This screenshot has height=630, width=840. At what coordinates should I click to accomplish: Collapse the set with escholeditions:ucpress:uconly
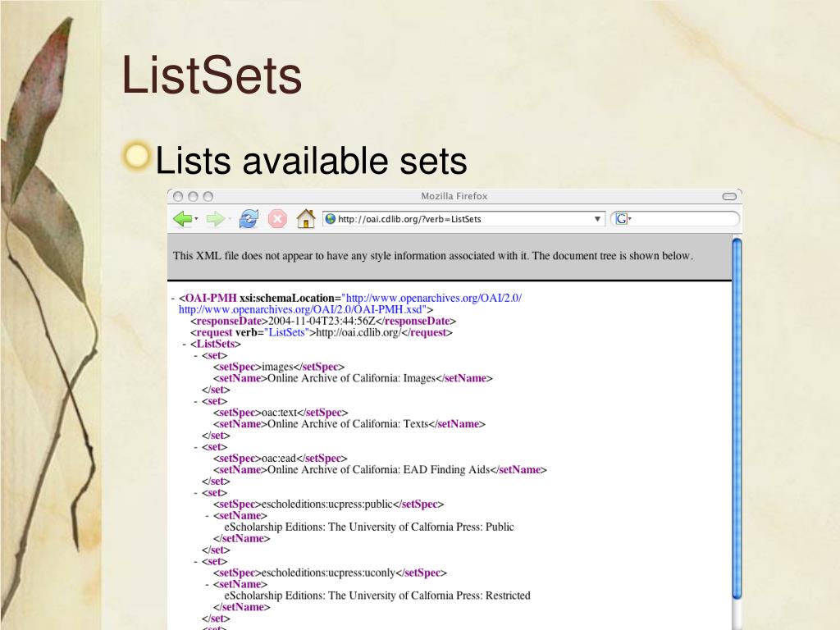pos(196,561)
